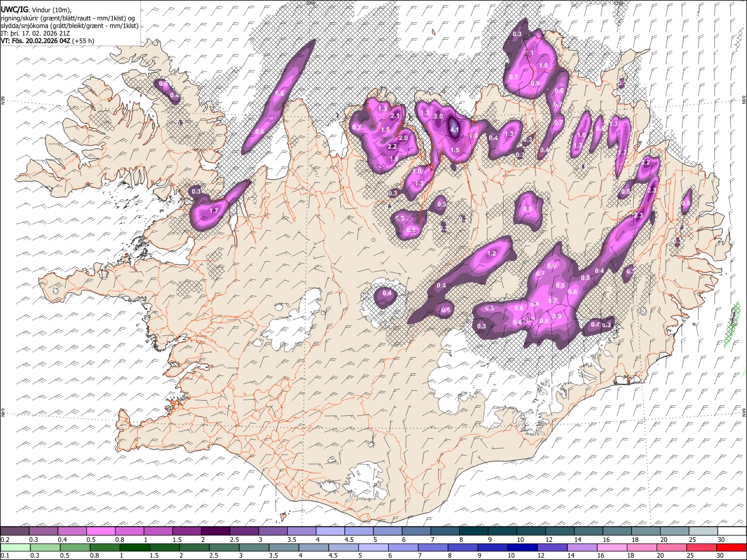Pick upper-scale dark purple swatch between 2 and 2.5
This screenshot has height=560, width=747.
click(x=215, y=531)
